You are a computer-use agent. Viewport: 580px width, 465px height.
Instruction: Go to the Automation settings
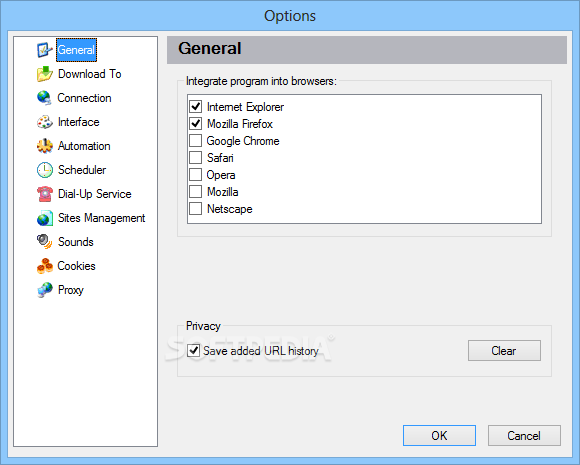pyautogui.click(x=84, y=146)
